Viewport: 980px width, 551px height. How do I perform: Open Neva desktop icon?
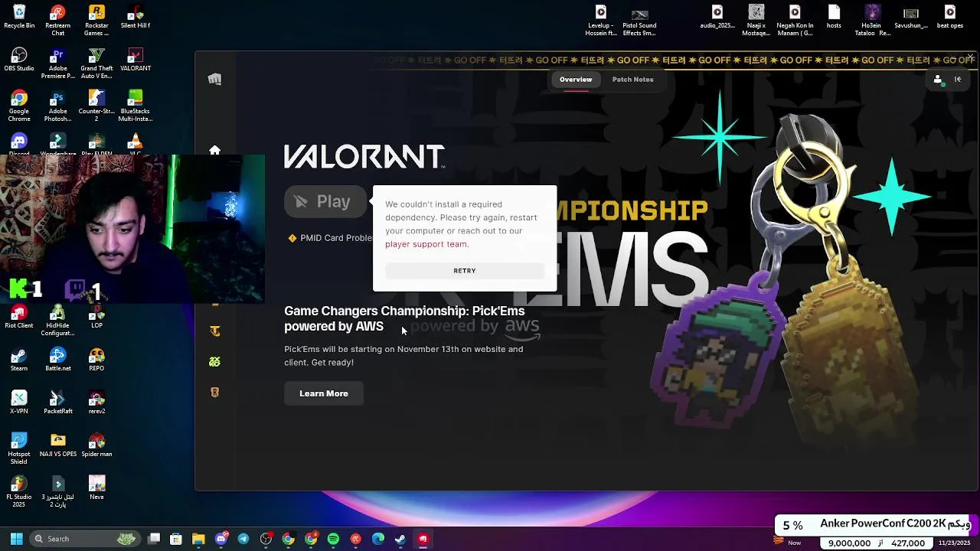(x=96, y=488)
